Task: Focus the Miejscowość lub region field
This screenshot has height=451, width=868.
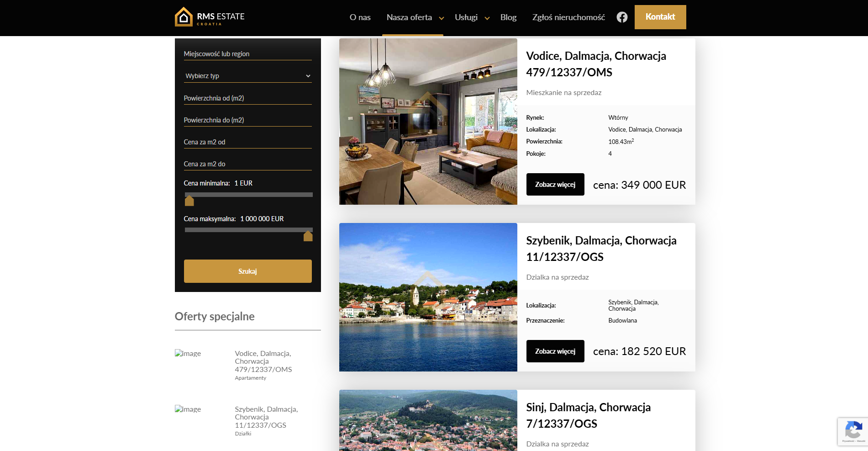Action: 247,54
